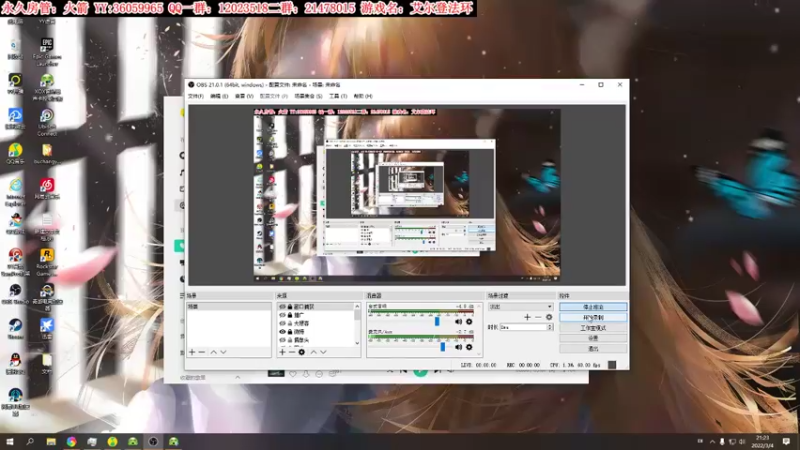Screen dimensions: 800x450
Task: Click the OBS preview canvas
Action: pos(407,194)
